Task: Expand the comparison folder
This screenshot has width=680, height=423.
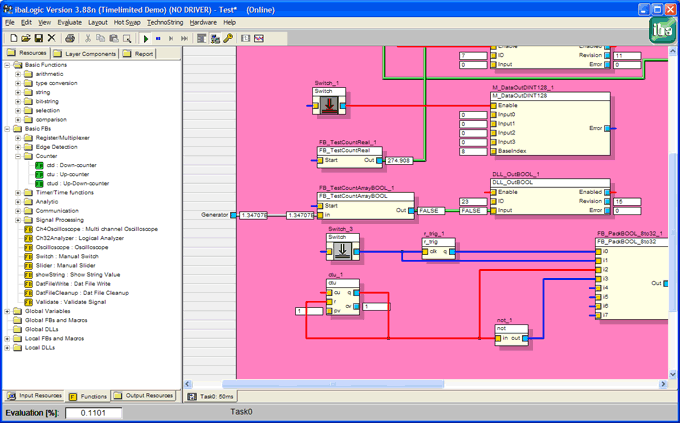Action: point(18,120)
